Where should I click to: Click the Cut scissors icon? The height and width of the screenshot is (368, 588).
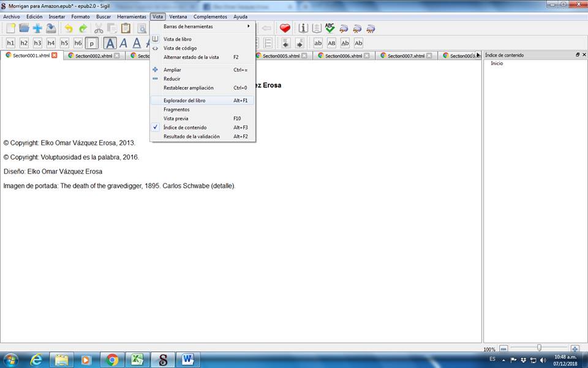coord(98,28)
